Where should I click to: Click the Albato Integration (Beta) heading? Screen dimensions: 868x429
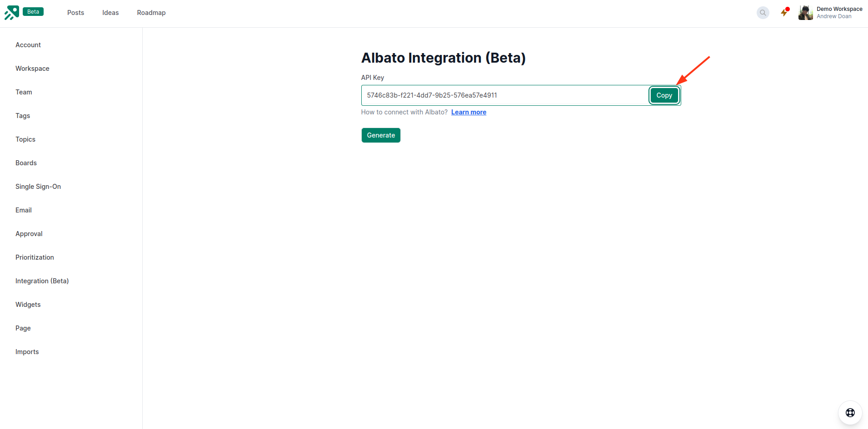pyautogui.click(x=444, y=58)
